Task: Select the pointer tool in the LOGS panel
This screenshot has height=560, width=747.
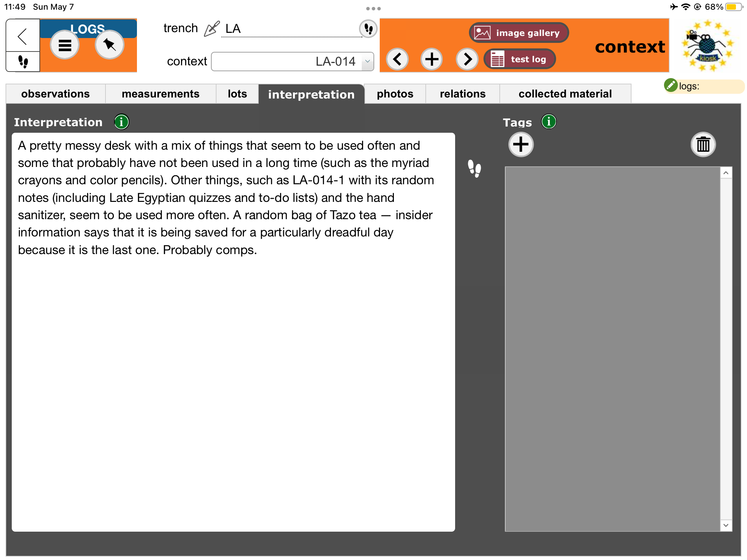Action: click(x=109, y=44)
